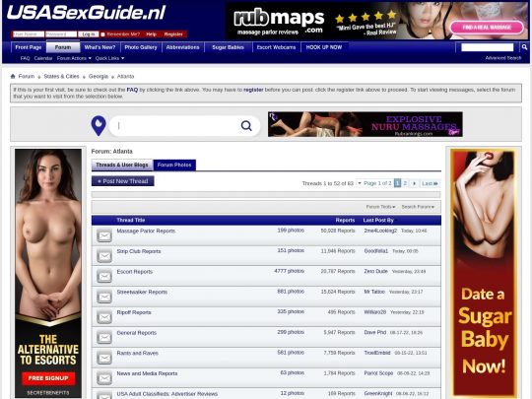Click the last poster name "Zero Dude"
This screenshot has height=399, width=532.
click(375, 272)
